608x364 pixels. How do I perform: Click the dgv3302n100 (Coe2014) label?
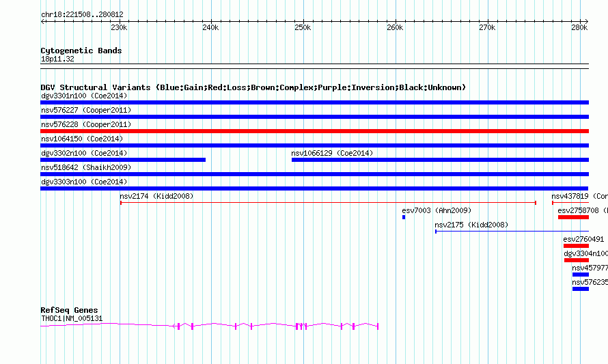(x=84, y=153)
